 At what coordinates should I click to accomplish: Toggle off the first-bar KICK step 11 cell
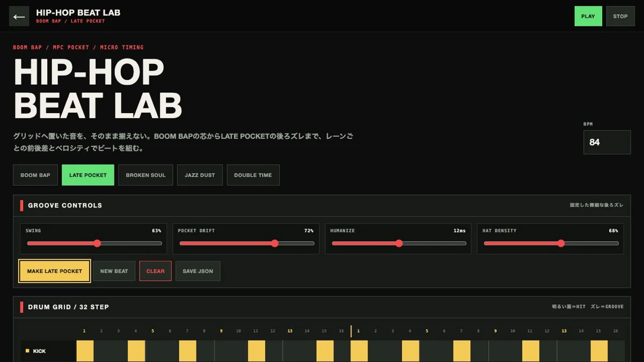[257, 351]
